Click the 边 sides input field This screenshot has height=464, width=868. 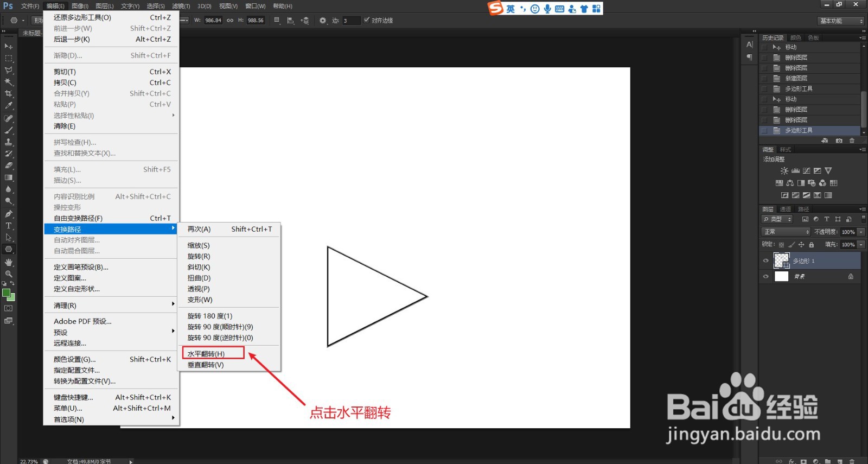[351, 21]
